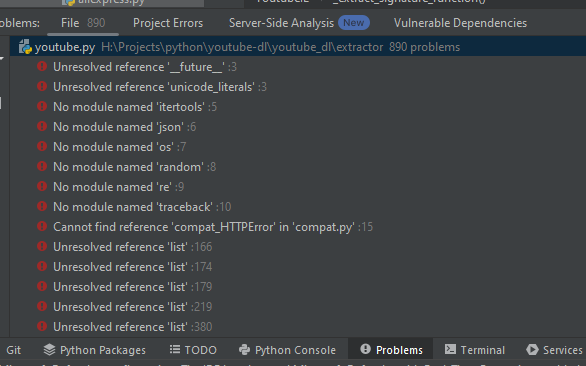Select the youtube.py file row

298,47
